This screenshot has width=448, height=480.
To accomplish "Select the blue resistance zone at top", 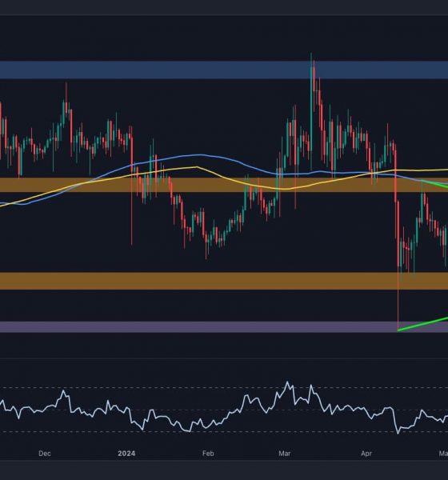I will (224, 70).
